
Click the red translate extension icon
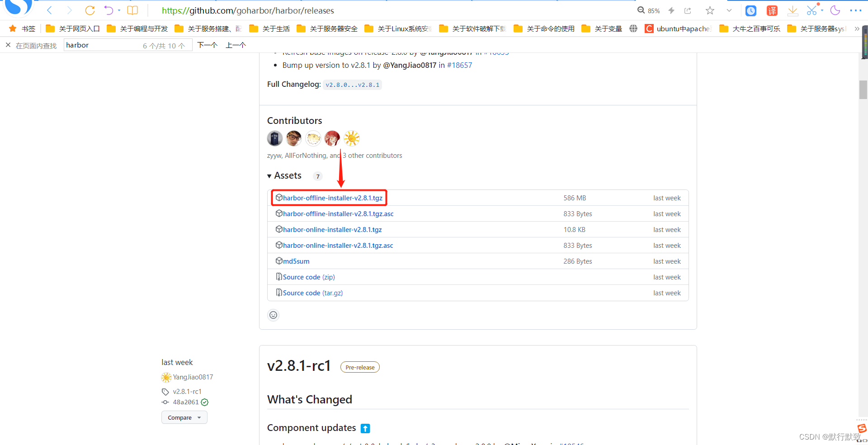772,10
